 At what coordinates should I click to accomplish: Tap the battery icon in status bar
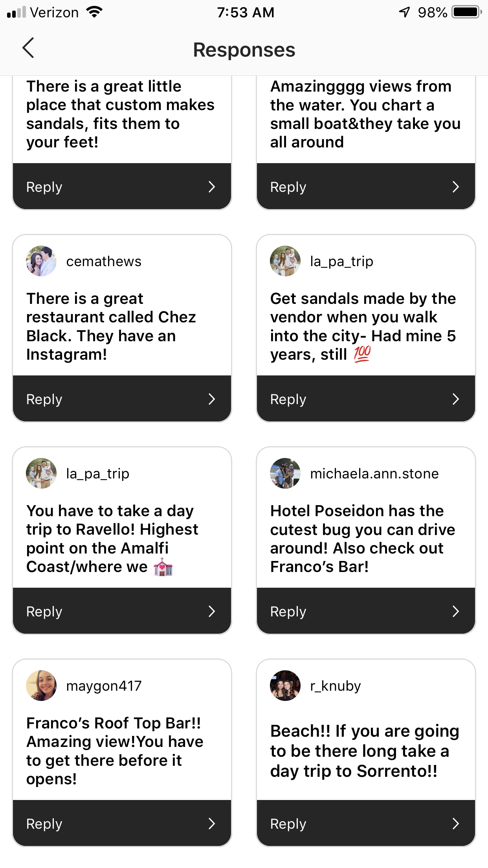click(x=466, y=12)
